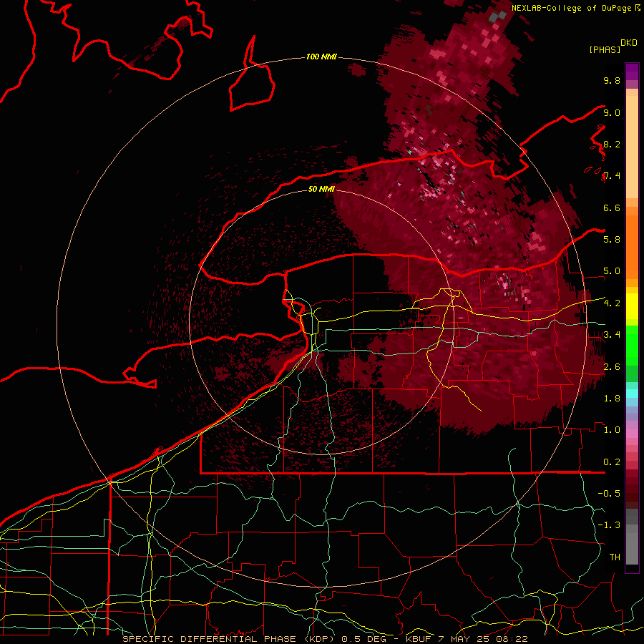Click the 4.2 scale value
Image resolution: width=644 pixels, height=644 pixels.
pos(612,303)
